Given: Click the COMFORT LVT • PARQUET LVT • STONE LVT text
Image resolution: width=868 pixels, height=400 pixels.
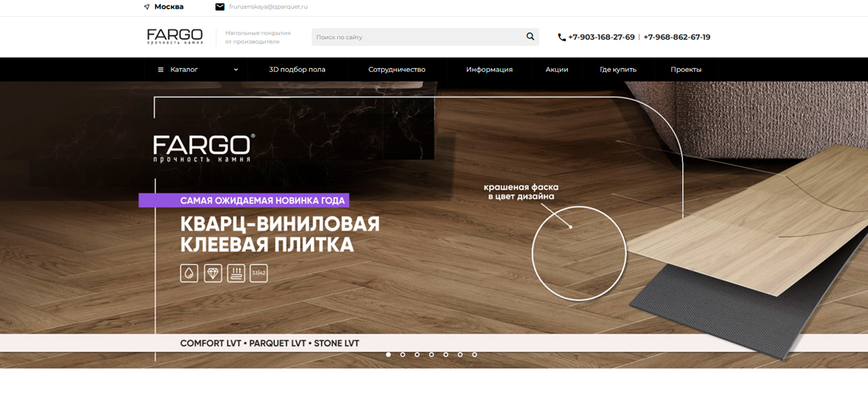Looking at the screenshot, I should [270, 343].
